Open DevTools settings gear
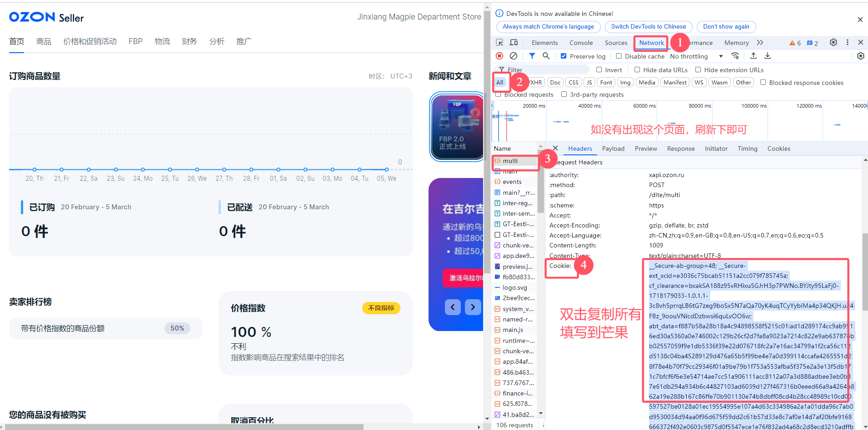Image resolution: width=868 pixels, height=430 pixels. (x=833, y=42)
